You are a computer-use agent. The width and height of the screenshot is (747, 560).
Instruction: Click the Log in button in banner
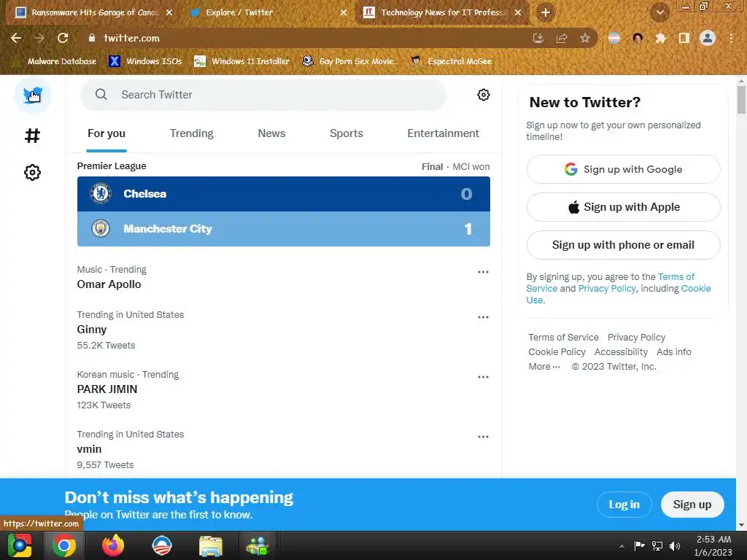pos(624,505)
